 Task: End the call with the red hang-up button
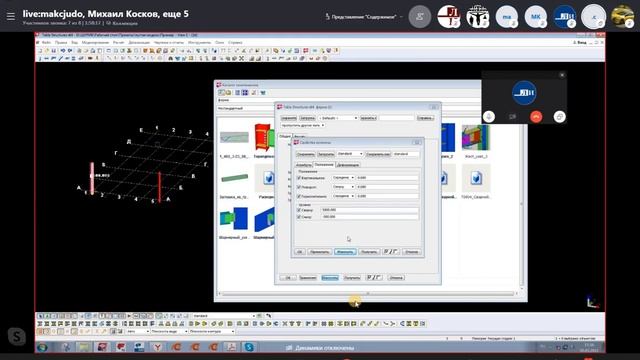536,117
